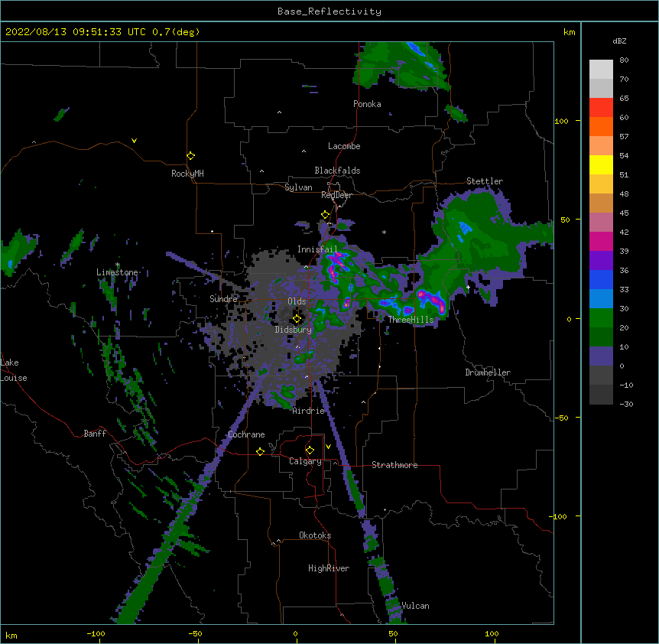Pick the orange 57-60 dBZ legend color
Viewport: 659px width, 644px height.
point(601,126)
